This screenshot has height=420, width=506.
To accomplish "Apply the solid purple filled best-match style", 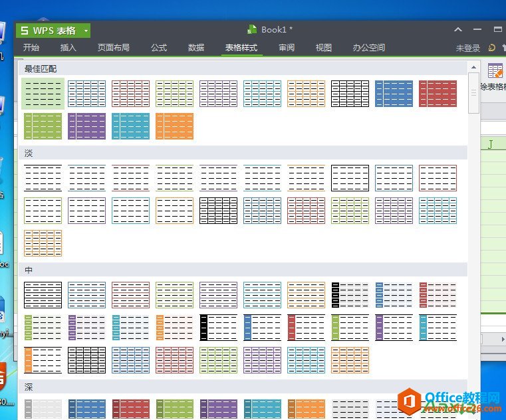I will [87, 126].
